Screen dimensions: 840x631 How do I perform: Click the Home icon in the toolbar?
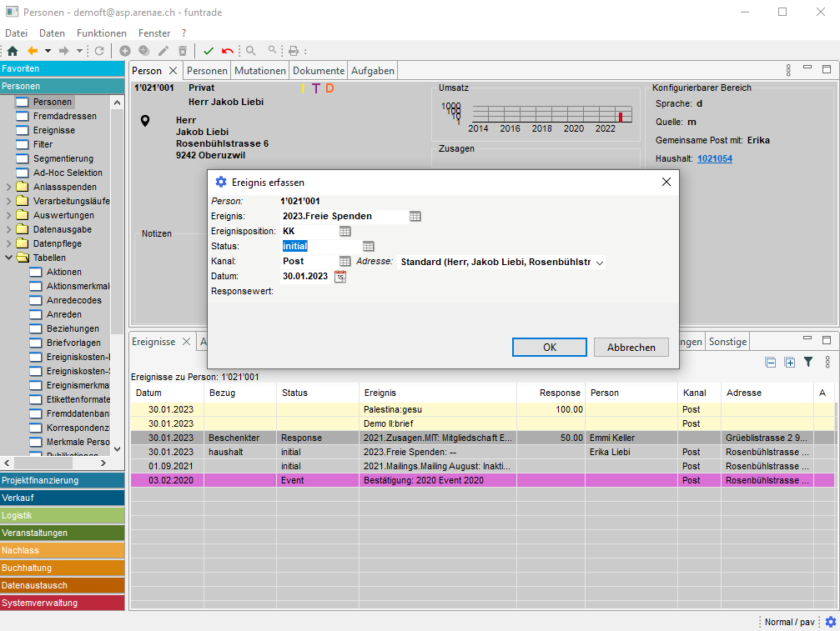click(x=12, y=51)
